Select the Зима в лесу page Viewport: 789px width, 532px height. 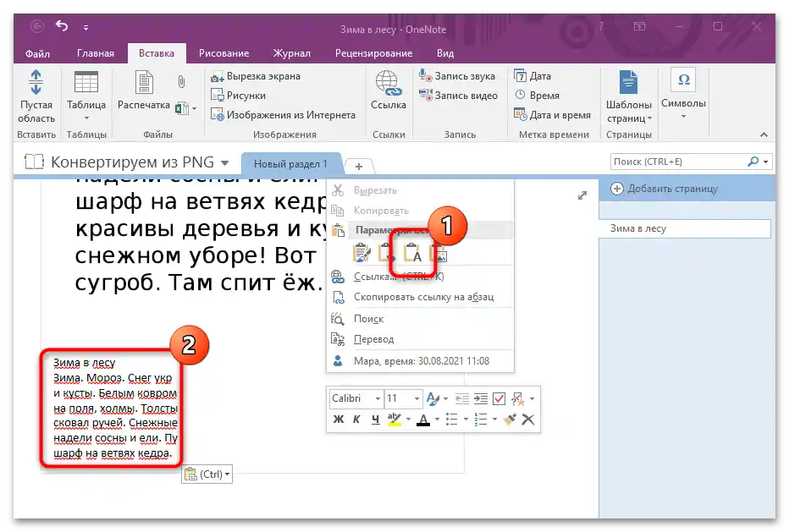click(685, 228)
